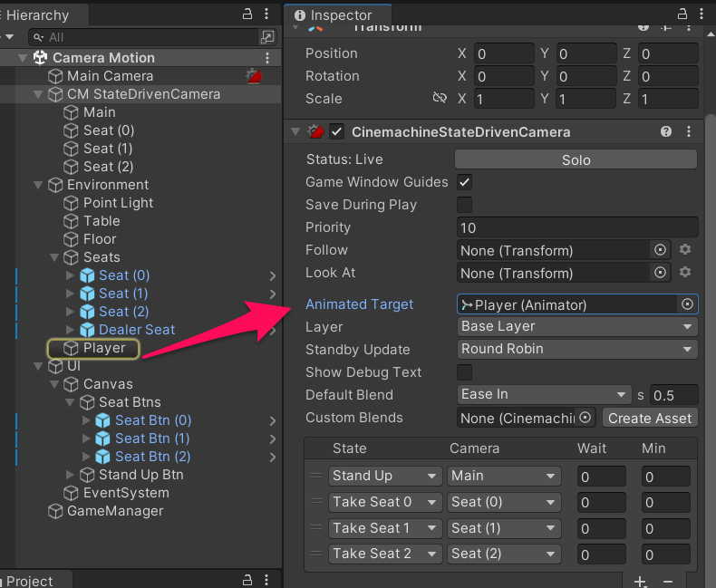716x588 pixels.
Task: Click the Scale constrain proportions link icon
Action: (x=440, y=98)
